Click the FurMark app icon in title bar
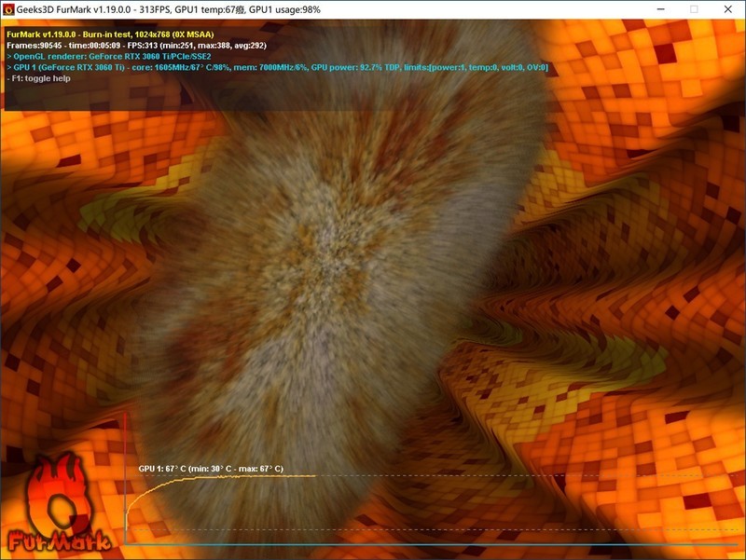The height and width of the screenshot is (560, 746). pyautogui.click(x=8, y=9)
